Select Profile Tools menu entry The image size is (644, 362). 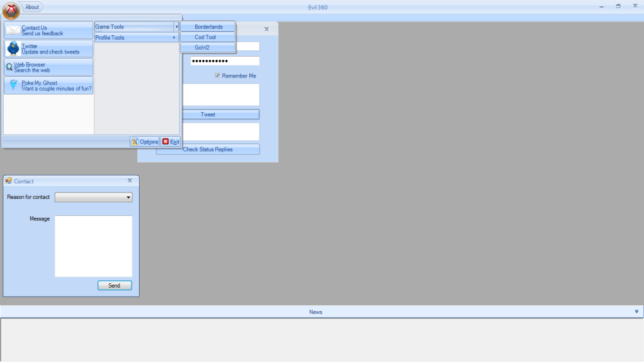click(137, 37)
